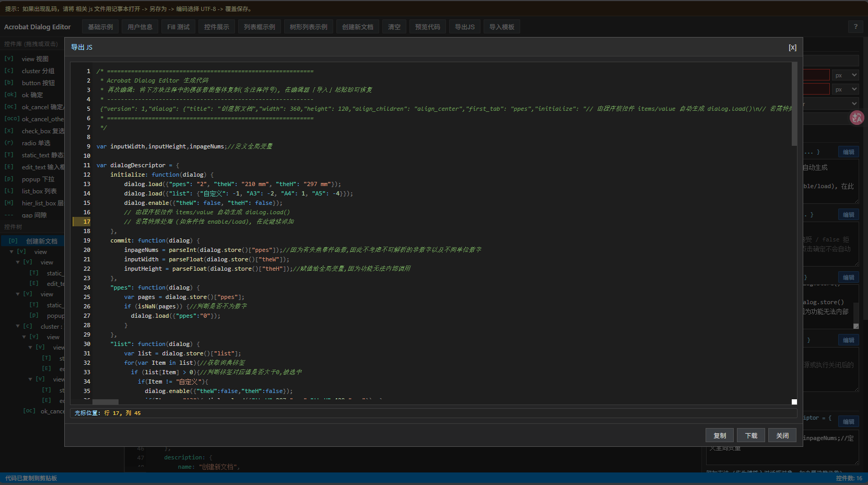Viewport: 868px width, 485px height.
Task: Collapse the top-level [v] view tree node
Action: 11,252
